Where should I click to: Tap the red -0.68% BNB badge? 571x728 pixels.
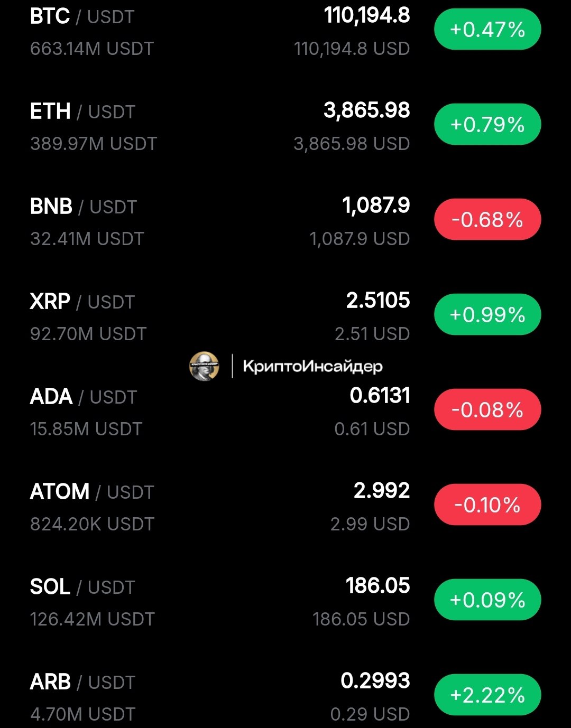tap(487, 220)
